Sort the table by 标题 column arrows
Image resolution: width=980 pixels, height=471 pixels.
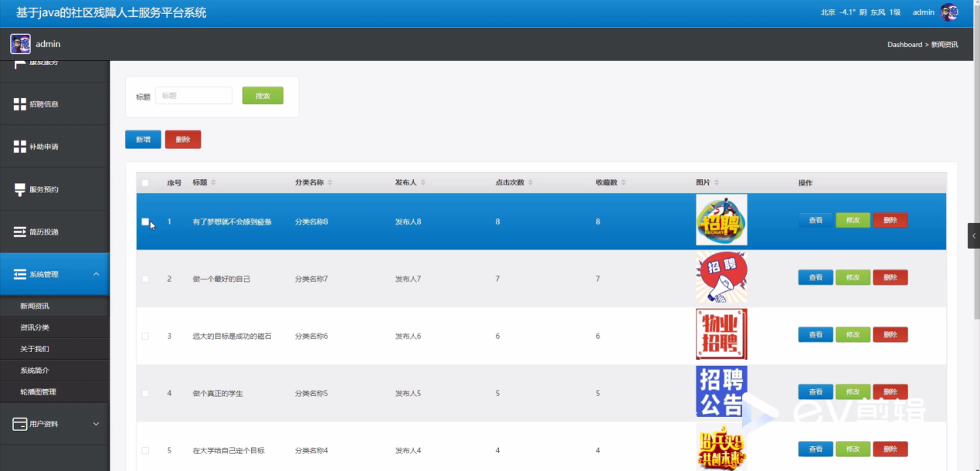pyautogui.click(x=214, y=183)
